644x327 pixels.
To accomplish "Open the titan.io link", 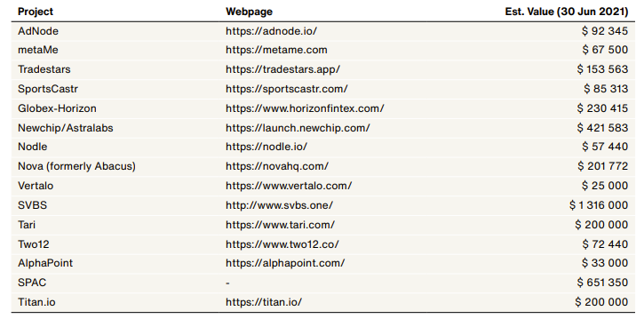I will (x=264, y=302).
